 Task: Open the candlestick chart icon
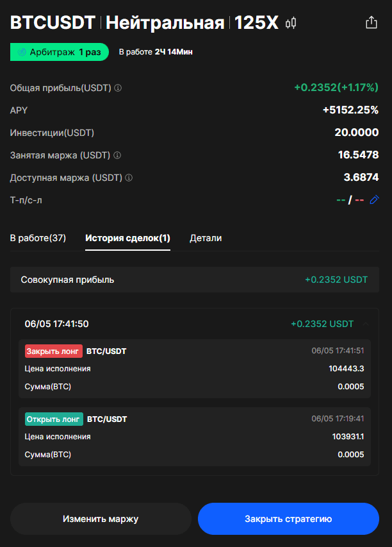[291, 23]
